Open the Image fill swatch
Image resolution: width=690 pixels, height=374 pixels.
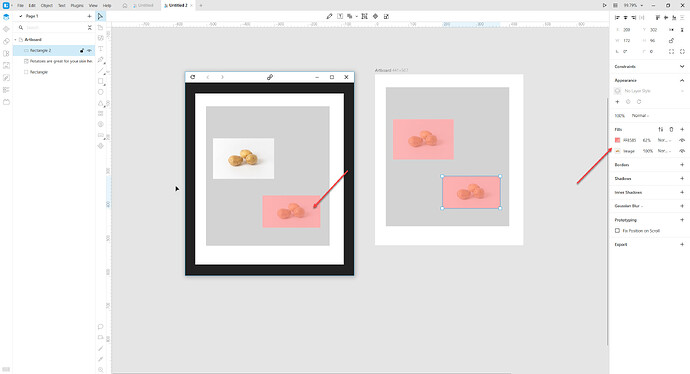point(617,151)
